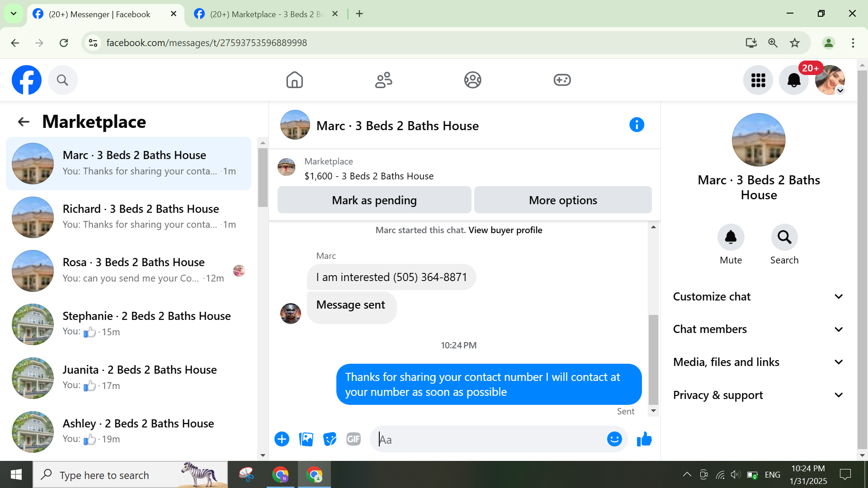868x488 pixels.
Task: Click the ENG language indicator
Action: (x=772, y=474)
